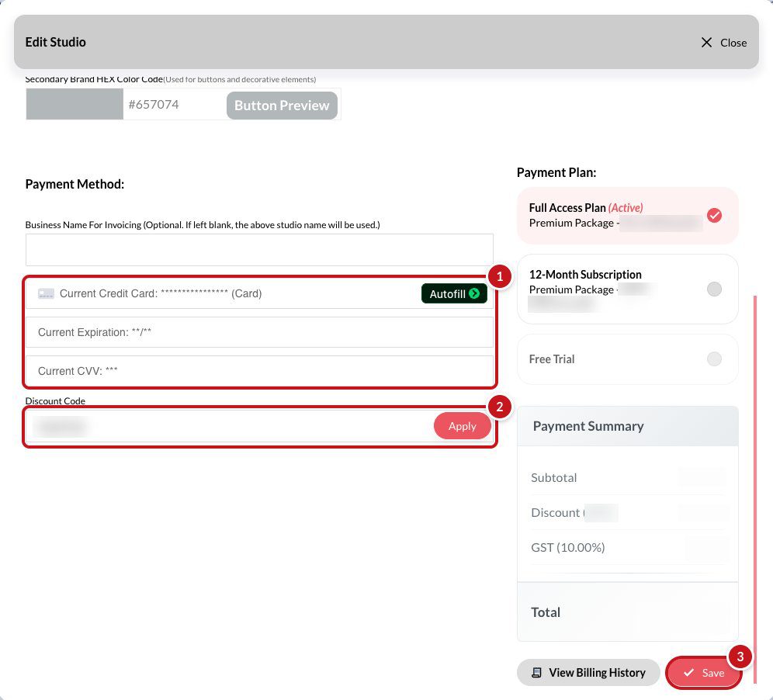Screen dimensions: 773x700
Task: Click the X icon beside Close
Action: tap(706, 43)
